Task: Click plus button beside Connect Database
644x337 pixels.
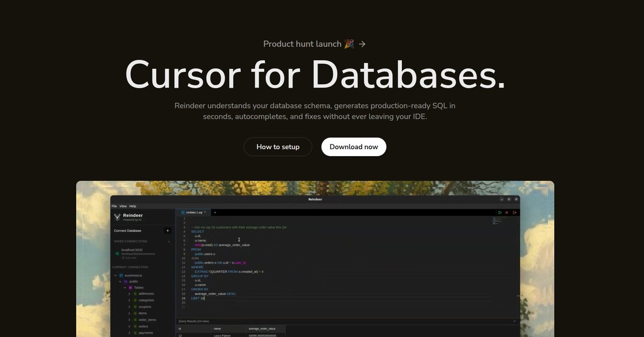Action: pos(167,231)
